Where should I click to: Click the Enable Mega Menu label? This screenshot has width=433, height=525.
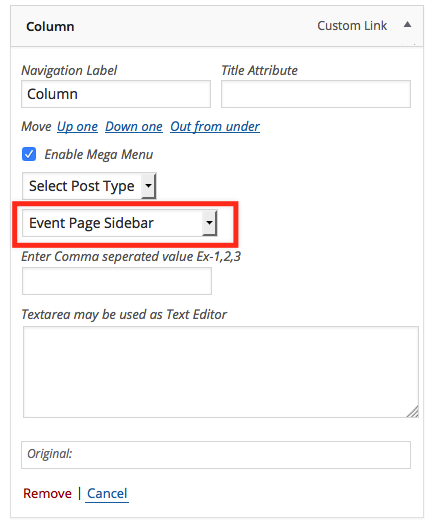tap(99, 155)
